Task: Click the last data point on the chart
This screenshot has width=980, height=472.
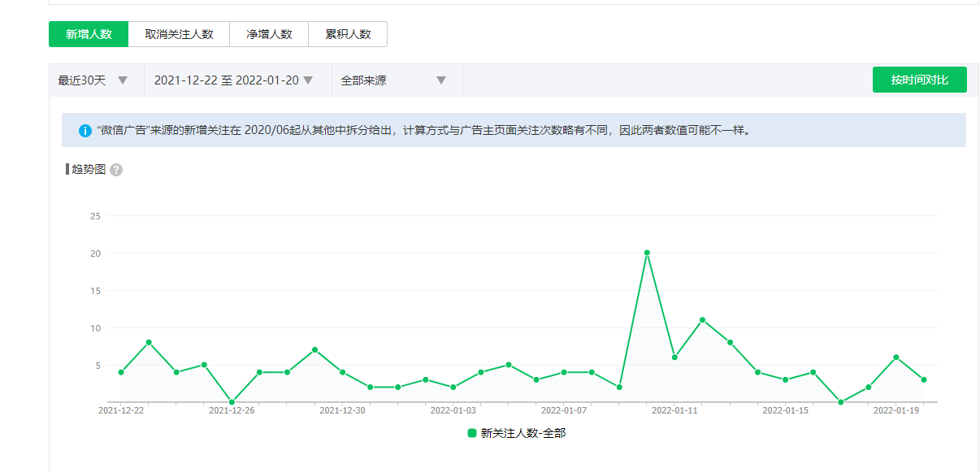Action: [924, 379]
